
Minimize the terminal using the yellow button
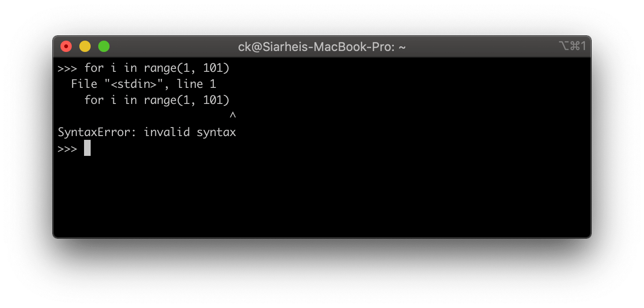coord(85,46)
